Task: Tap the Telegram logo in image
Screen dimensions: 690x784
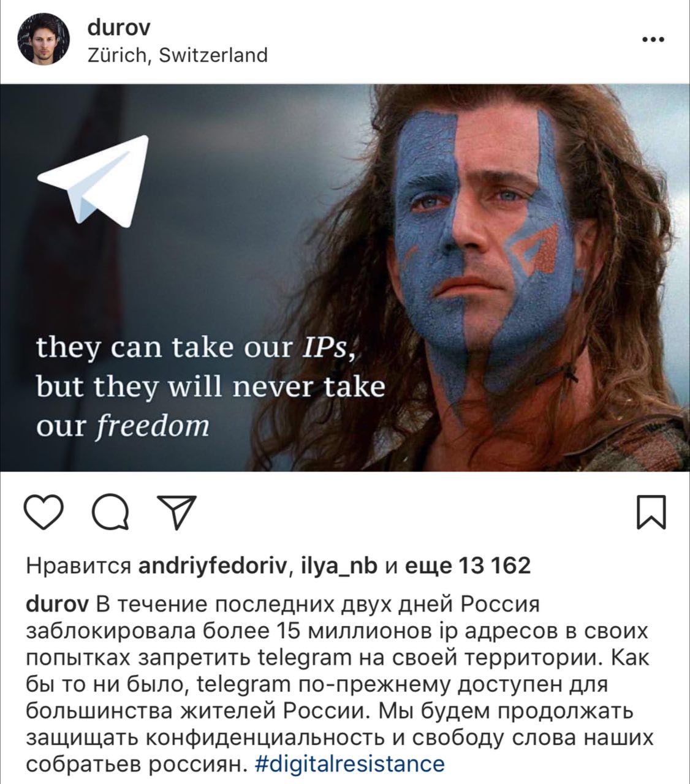Action: pyautogui.click(x=94, y=181)
